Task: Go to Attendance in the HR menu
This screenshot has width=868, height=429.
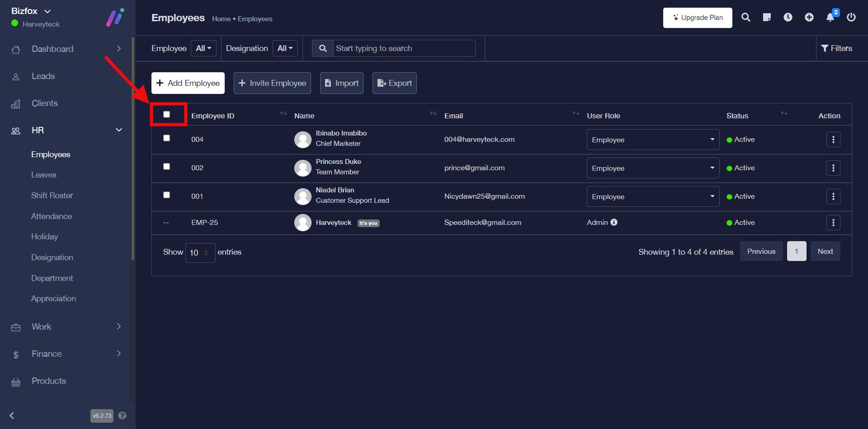Action: 52,216
